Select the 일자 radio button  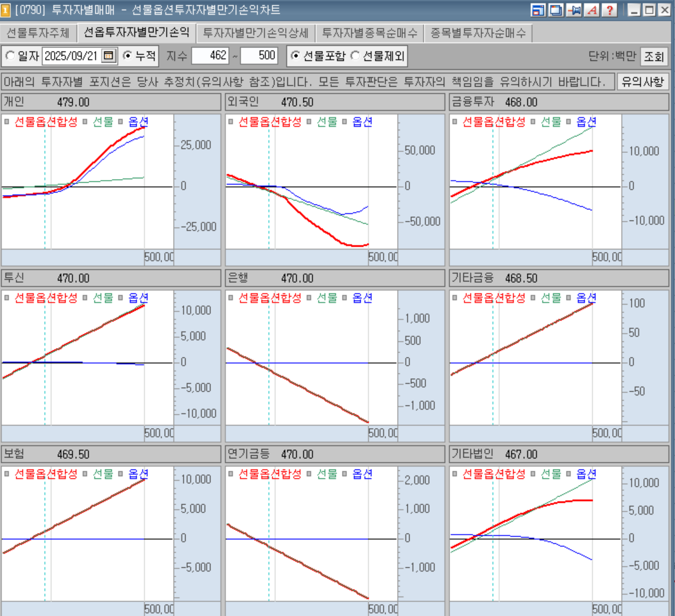pos(10,56)
